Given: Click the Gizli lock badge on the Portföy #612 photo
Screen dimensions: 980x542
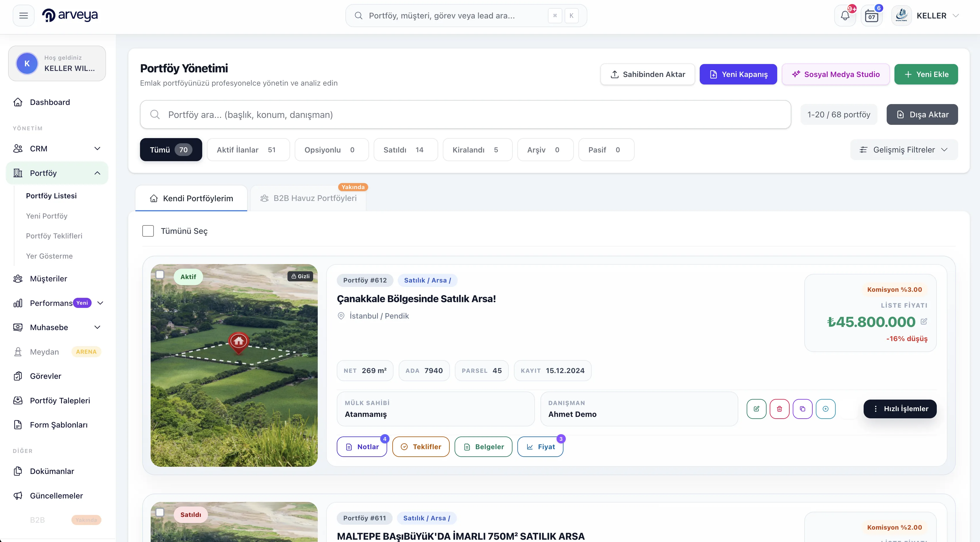Looking at the screenshot, I should point(300,276).
